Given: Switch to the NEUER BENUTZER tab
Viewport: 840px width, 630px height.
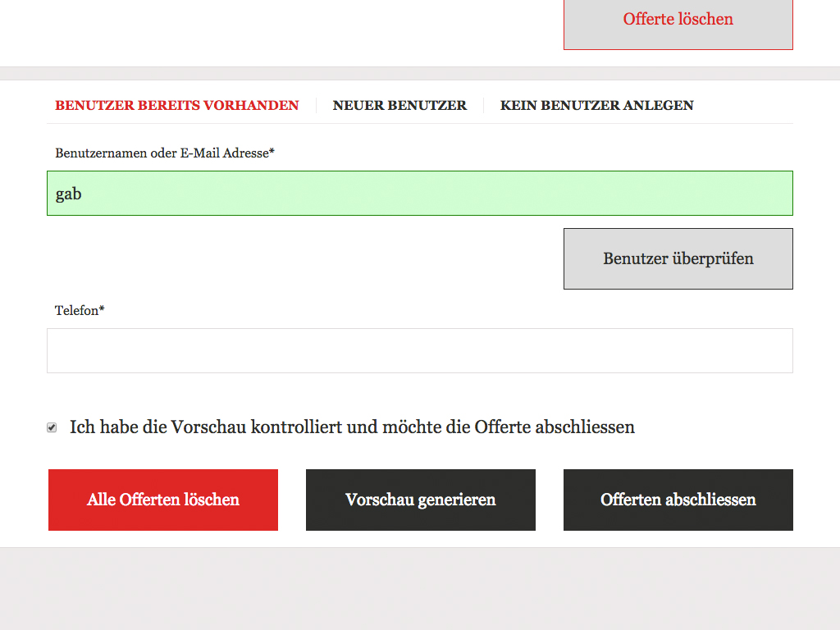Looking at the screenshot, I should 399,105.
